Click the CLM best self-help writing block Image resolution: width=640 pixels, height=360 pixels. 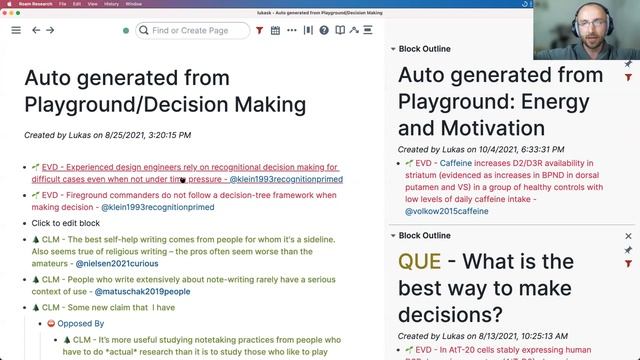click(x=183, y=251)
